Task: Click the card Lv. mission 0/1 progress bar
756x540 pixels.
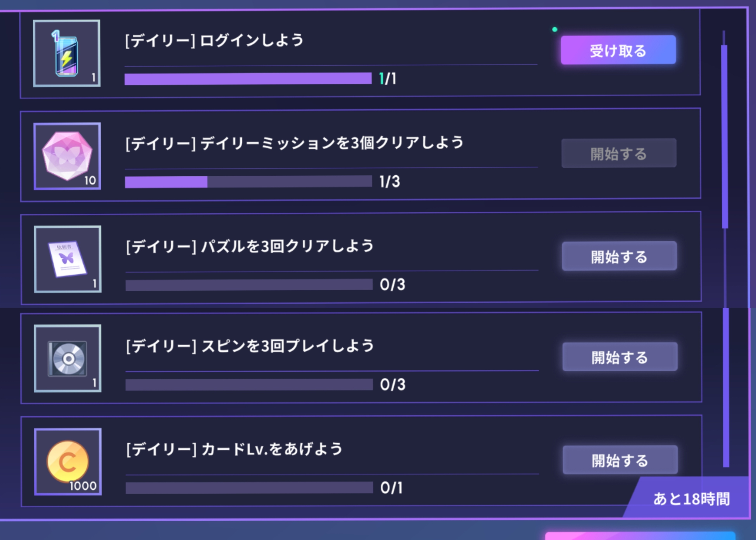Action: pos(249,488)
